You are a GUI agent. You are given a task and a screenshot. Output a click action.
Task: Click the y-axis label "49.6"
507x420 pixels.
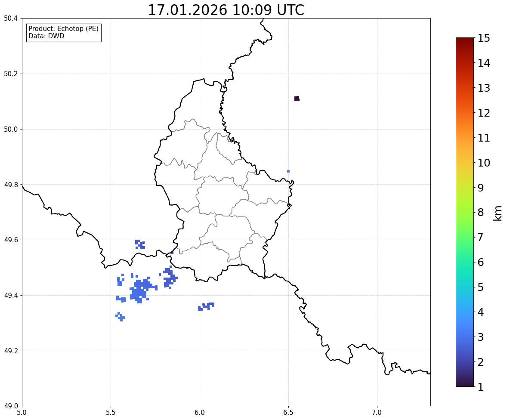10,240
